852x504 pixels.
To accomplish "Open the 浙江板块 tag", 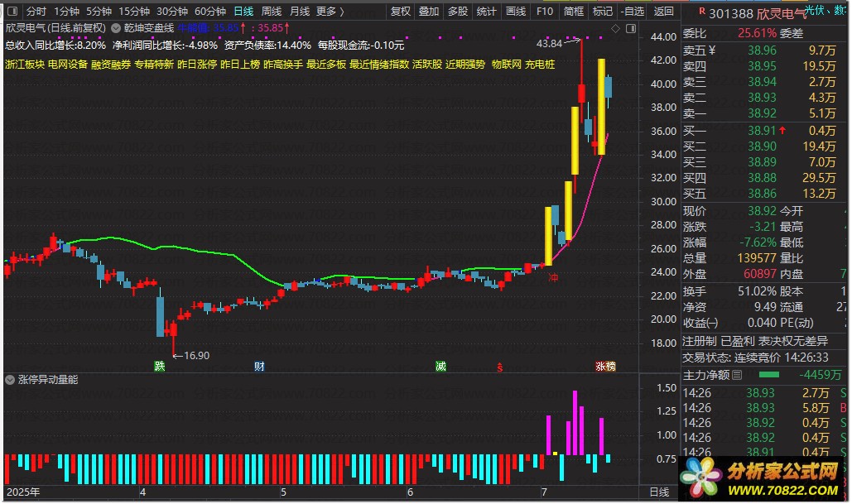I will [25, 64].
